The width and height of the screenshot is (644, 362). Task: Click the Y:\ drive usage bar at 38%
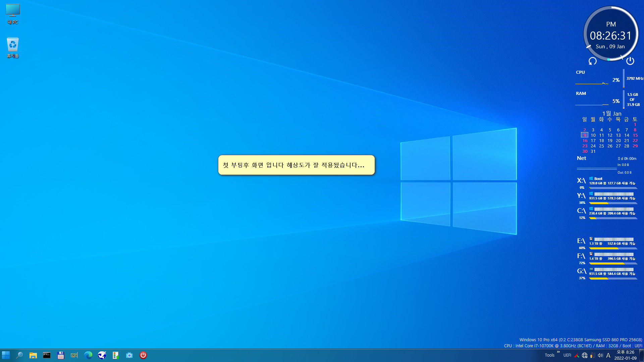point(613,203)
